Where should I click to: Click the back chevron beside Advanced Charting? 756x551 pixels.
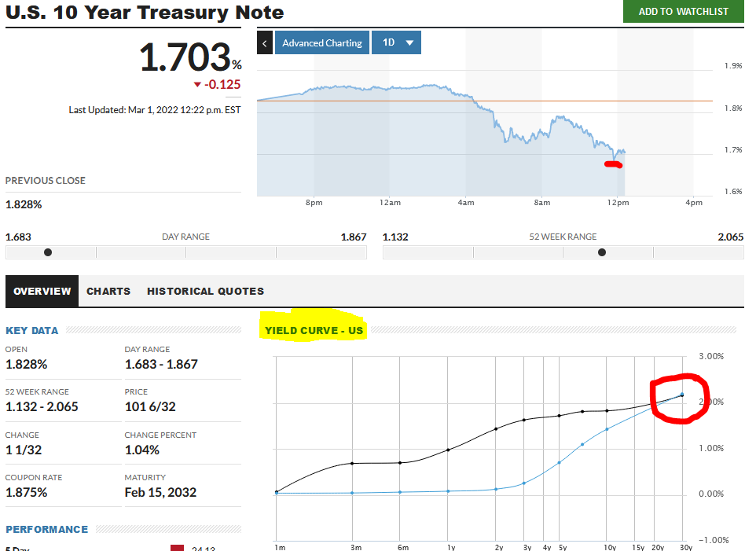pyautogui.click(x=265, y=42)
